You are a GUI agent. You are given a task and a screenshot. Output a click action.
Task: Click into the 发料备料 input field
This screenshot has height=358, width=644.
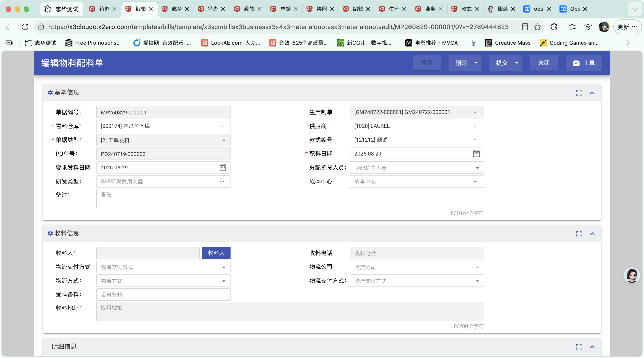coord(163,295)
